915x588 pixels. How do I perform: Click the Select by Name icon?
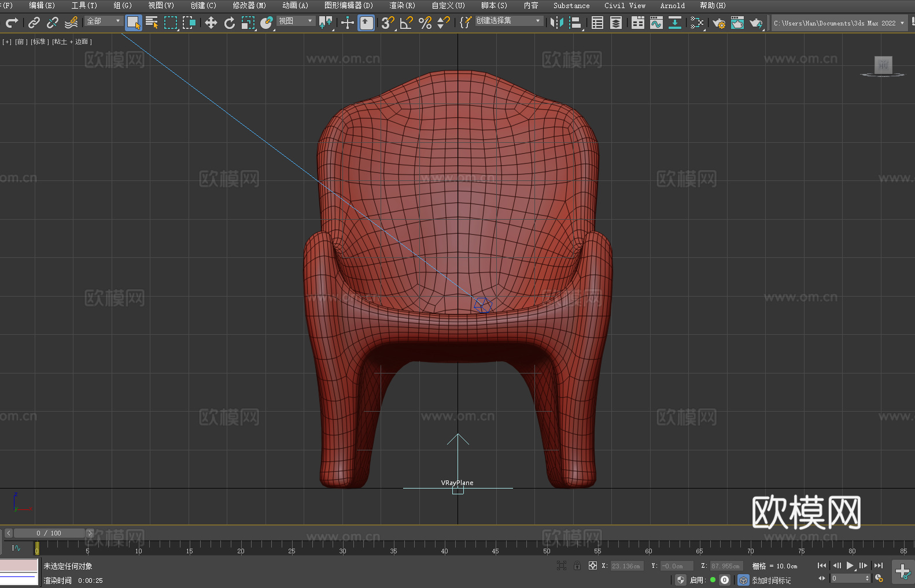(152, 23)
